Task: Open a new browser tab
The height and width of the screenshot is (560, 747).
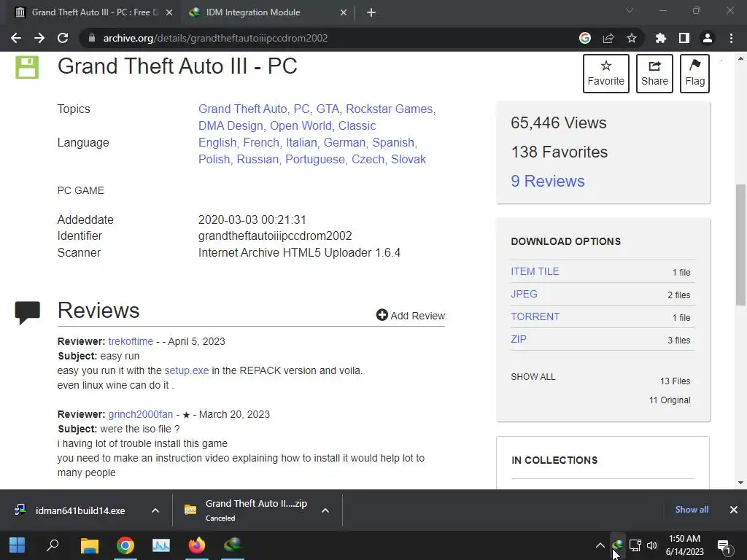Action: tap(371, 12)
